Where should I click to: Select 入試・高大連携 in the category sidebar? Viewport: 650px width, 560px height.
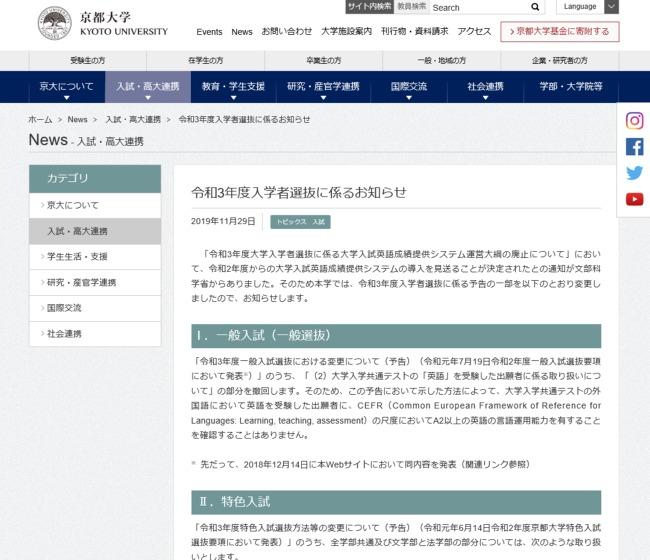click(x=95, y=231)
